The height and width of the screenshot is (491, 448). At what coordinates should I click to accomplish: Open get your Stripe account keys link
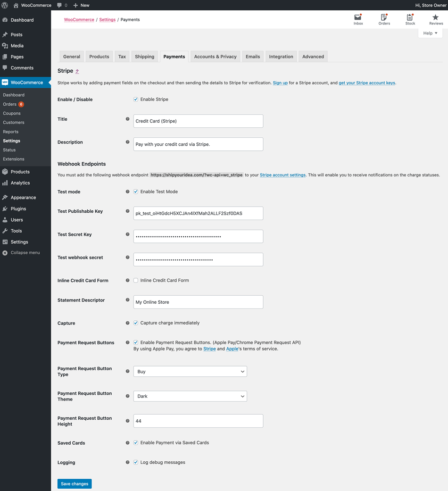point(367,83)
